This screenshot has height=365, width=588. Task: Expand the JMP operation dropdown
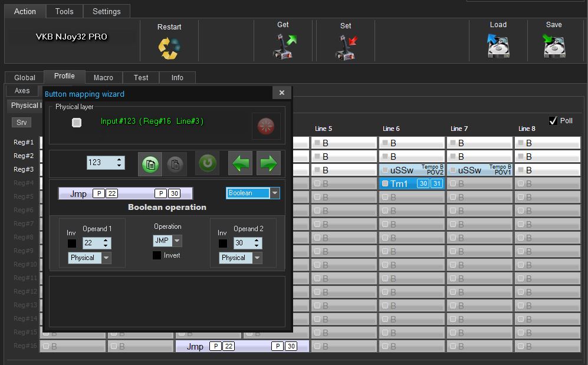(177, 241)
